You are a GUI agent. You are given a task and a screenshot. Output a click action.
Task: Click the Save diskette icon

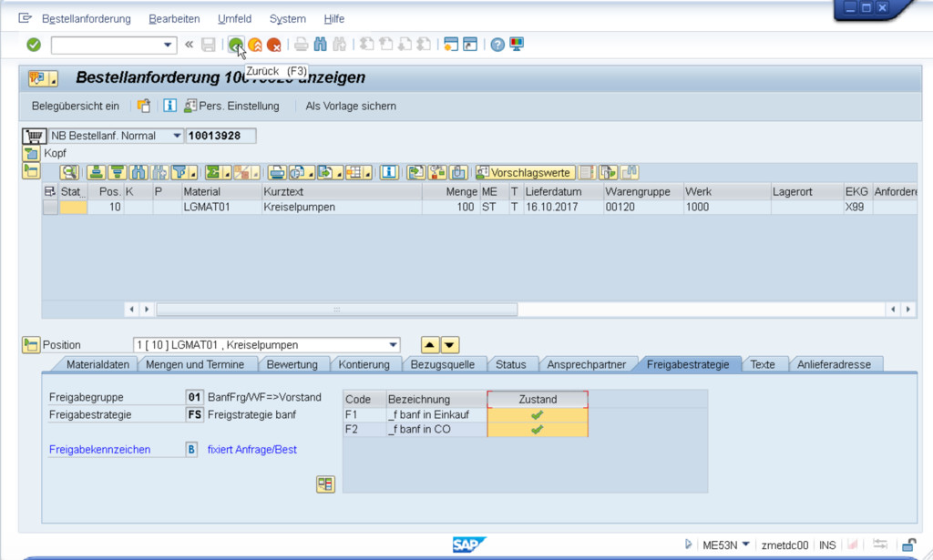coord(209,45)
